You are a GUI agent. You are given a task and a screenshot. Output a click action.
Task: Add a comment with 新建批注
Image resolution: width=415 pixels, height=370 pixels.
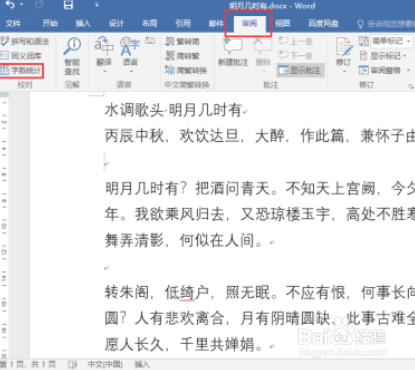click(233, 52)
